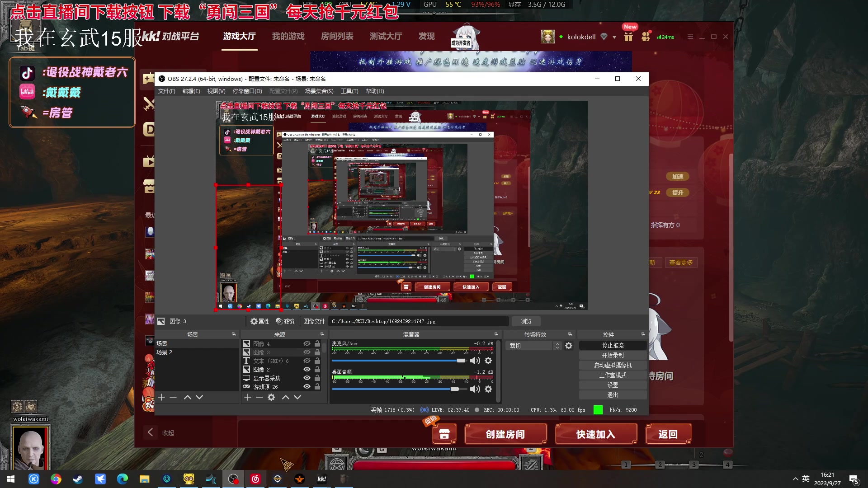
Task: Collapse sidebar with 收起 chevron
Action: (151, 432)
